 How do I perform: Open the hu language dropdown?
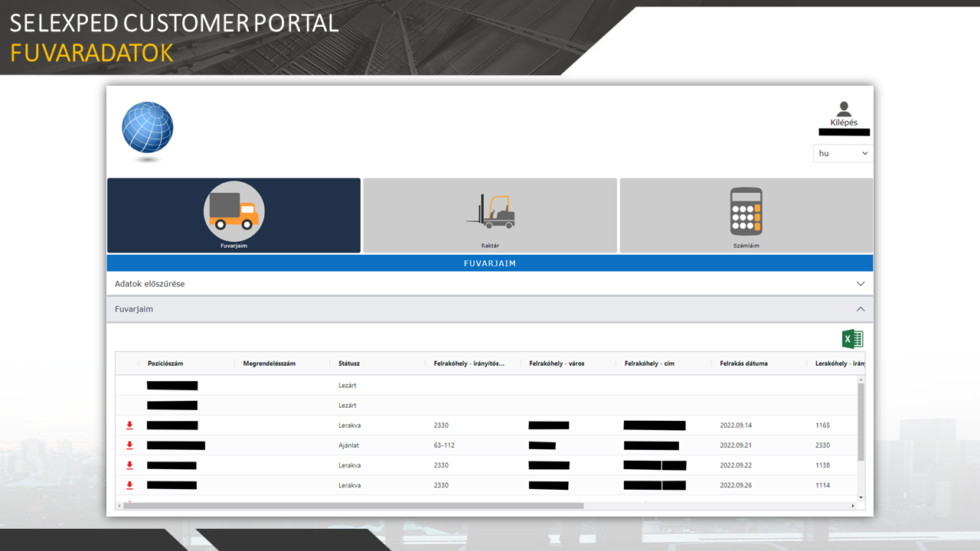843,153
